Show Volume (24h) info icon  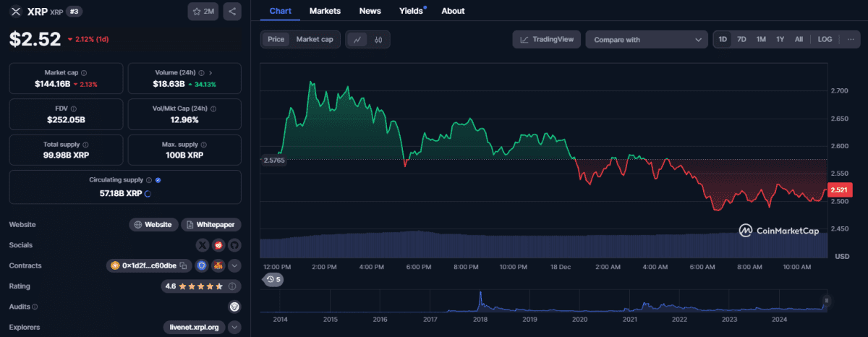click(x=202, y=73)
